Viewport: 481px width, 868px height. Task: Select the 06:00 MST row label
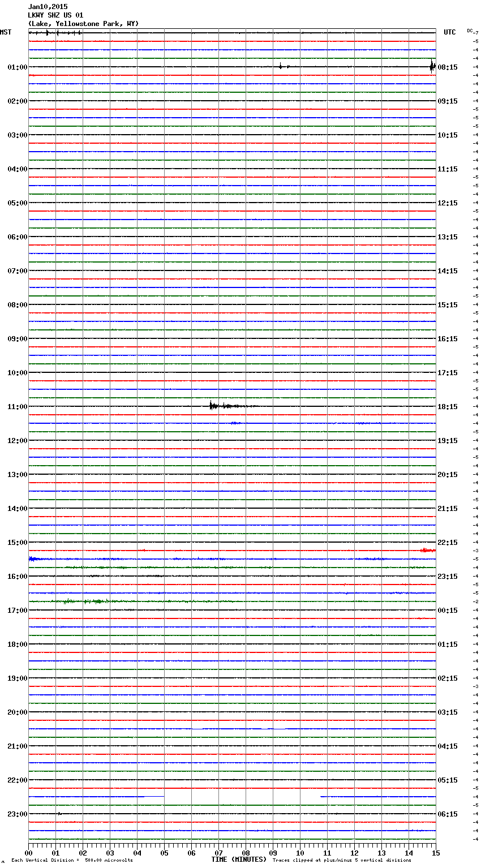tap(18, 237)
